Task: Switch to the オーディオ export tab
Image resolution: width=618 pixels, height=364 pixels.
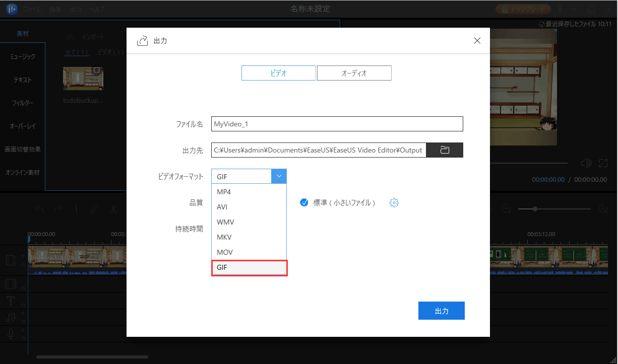Action: 354,73
